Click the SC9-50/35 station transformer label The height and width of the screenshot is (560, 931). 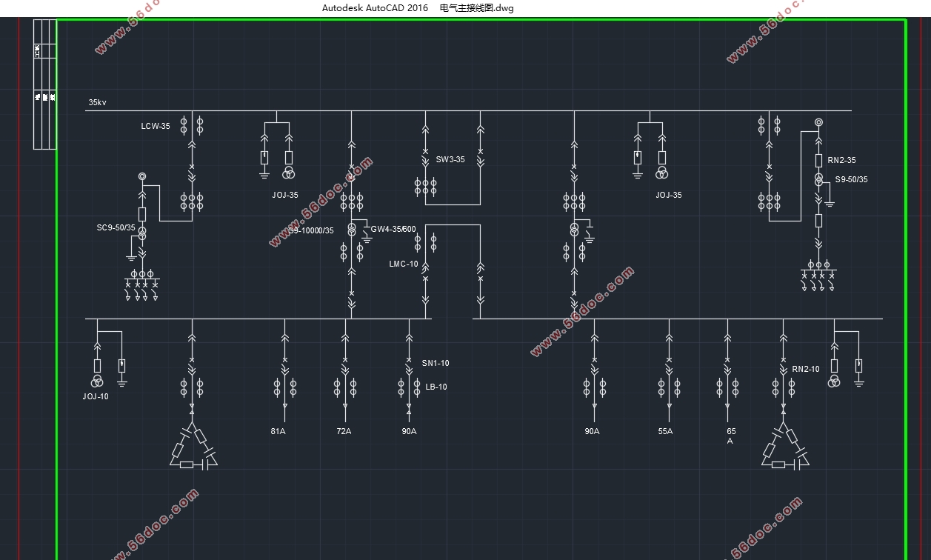pos(116,227)
